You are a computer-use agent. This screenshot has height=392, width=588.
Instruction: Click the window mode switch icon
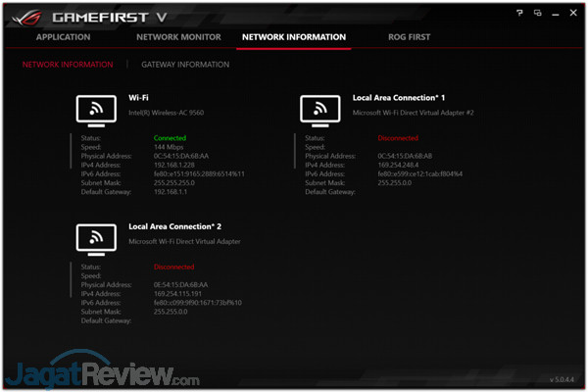537,13
